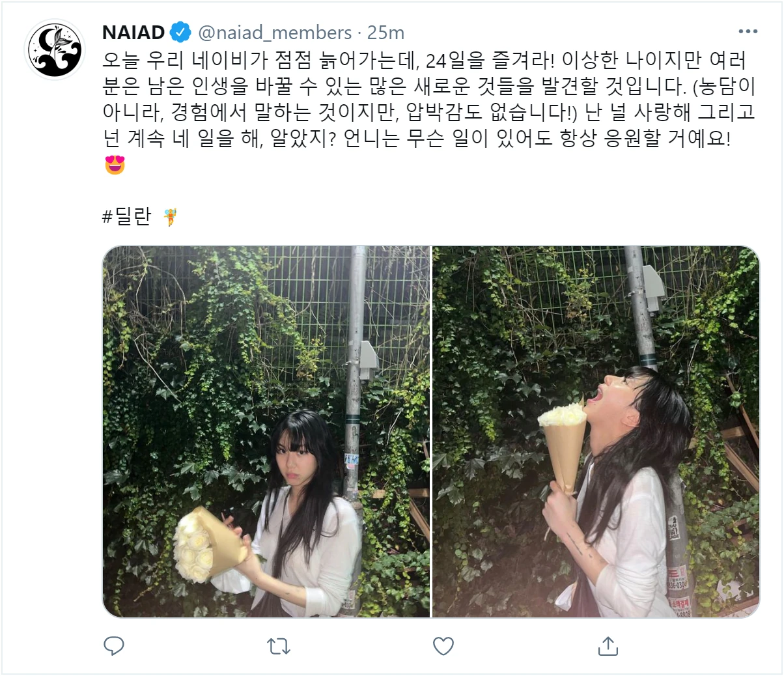784x676 pixels.
Task: Click the reply speech bubble icon
Action: 114,645
